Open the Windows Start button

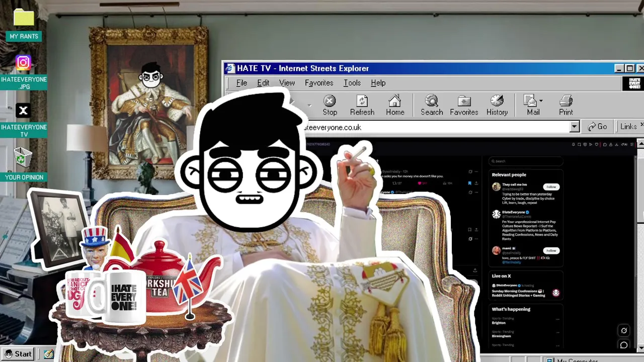coord(18,354)
